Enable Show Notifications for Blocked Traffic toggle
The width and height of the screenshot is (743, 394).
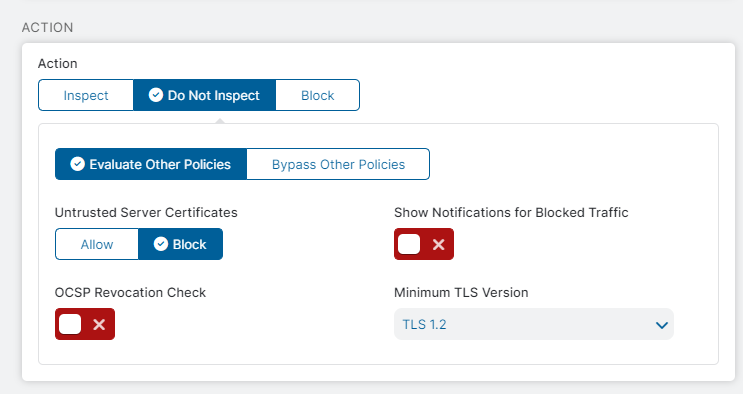point(424,244)
